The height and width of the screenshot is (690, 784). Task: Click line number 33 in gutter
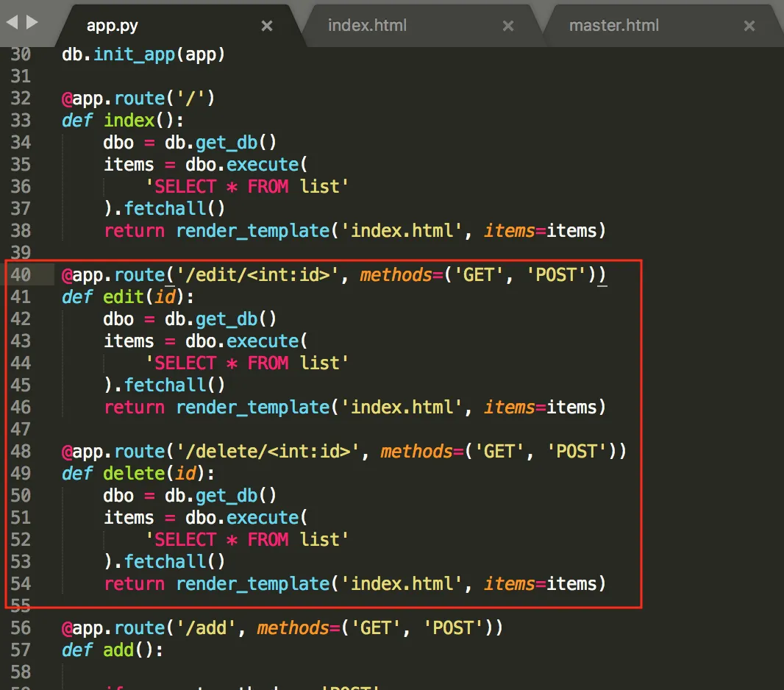pos(21,121)
